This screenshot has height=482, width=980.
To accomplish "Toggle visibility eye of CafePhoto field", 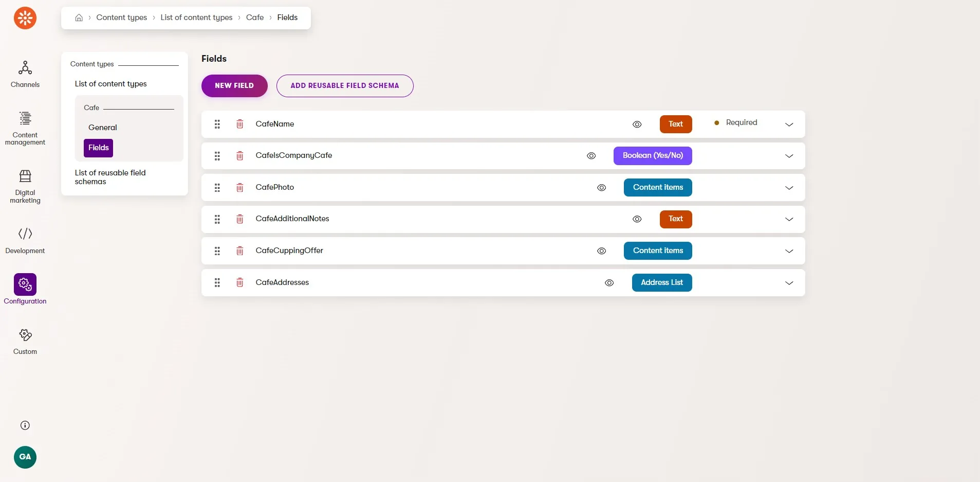I will (602, 188).
